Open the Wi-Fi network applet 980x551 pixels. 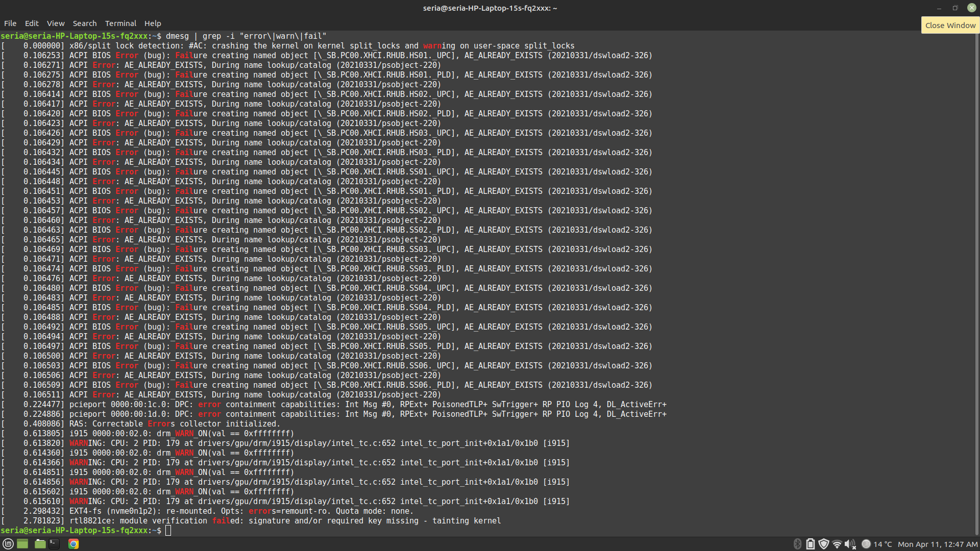click(x=837, y=544)
